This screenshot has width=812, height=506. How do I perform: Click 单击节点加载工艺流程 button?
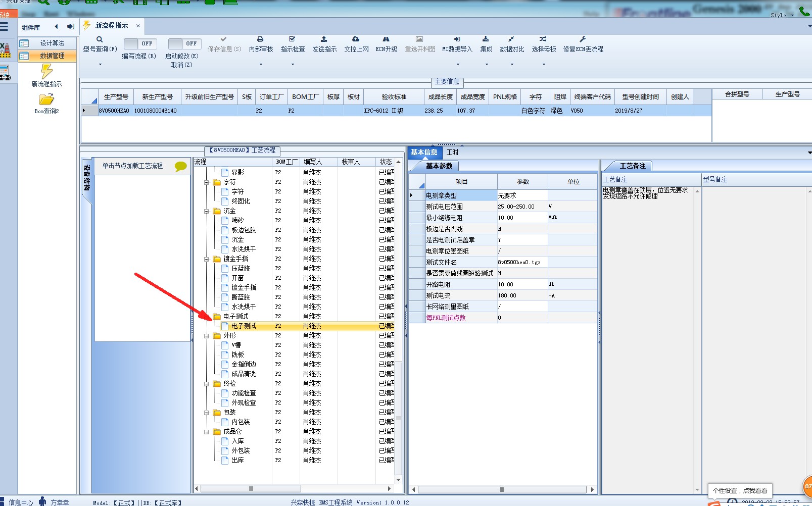(132, 166)
